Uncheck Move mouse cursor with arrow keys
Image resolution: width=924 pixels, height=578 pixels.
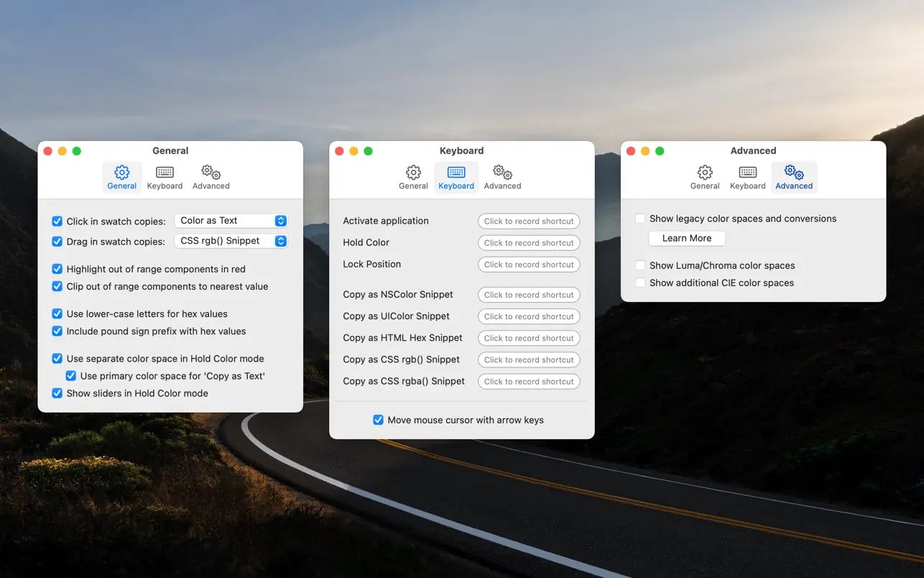[x=378, y=420]
